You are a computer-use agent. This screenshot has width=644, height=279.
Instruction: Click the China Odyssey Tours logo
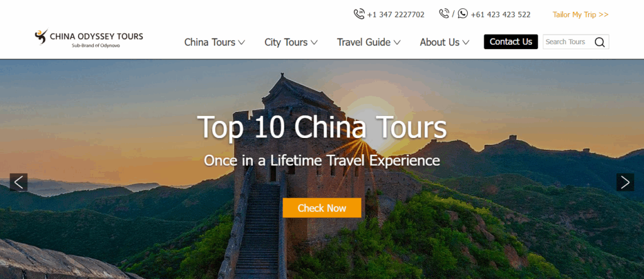(x=89, y=38)
